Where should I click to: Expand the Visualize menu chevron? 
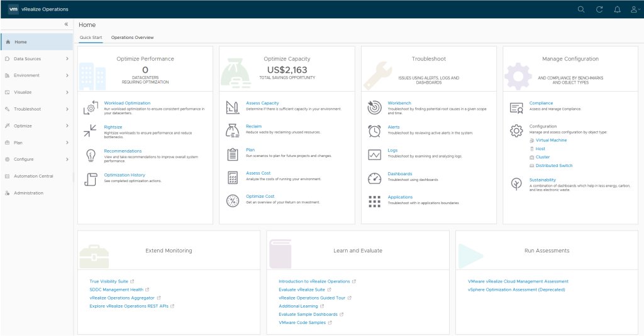coord(67,92)
